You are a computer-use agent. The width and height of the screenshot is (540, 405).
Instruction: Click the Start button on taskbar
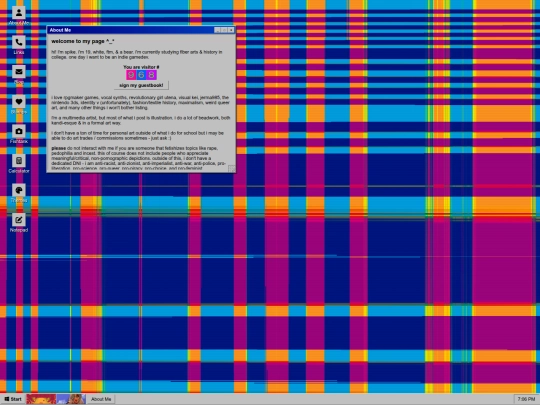pos(13,399)
